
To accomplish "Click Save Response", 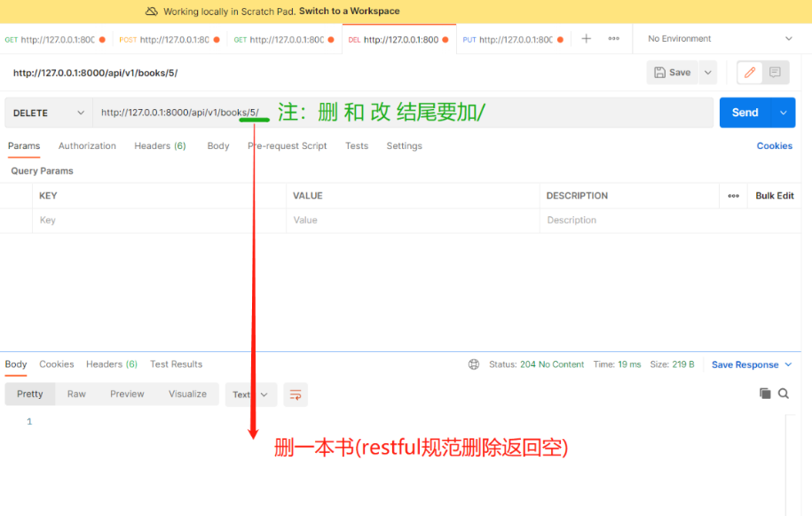I will tap(745, 365).
